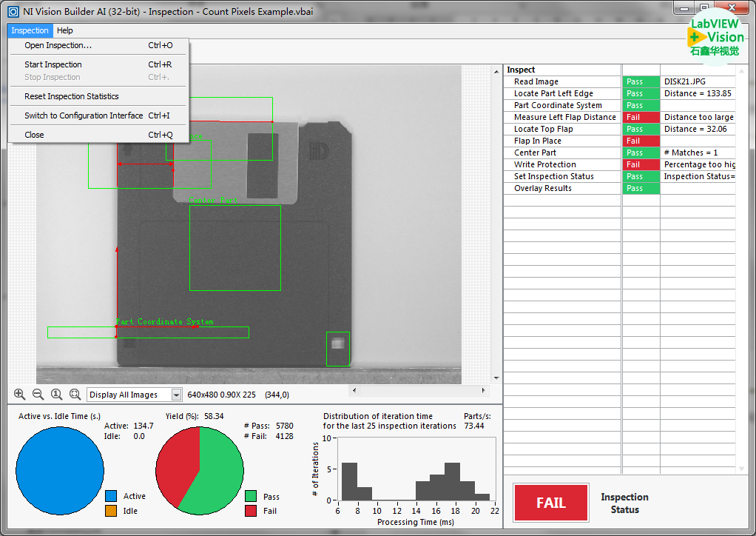Choose Open Inspection... from the menu

coord(58,45)
